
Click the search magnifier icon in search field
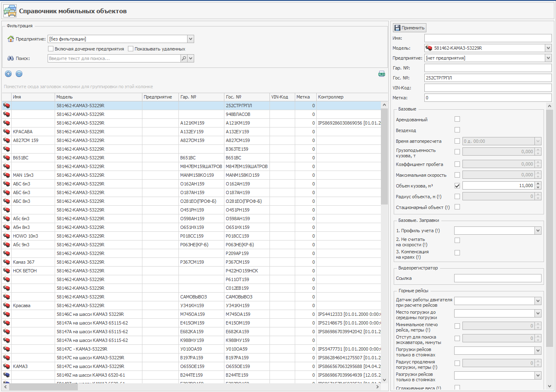pyautogui.click(x=184, y=58)
